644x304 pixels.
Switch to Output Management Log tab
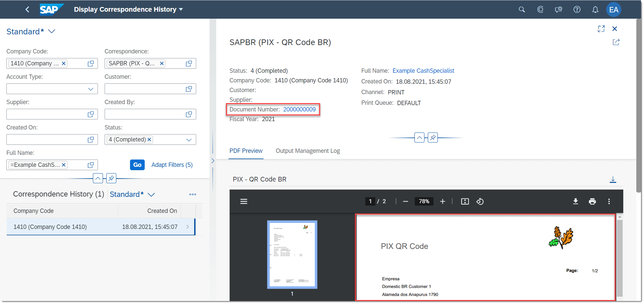pos(307,151)
